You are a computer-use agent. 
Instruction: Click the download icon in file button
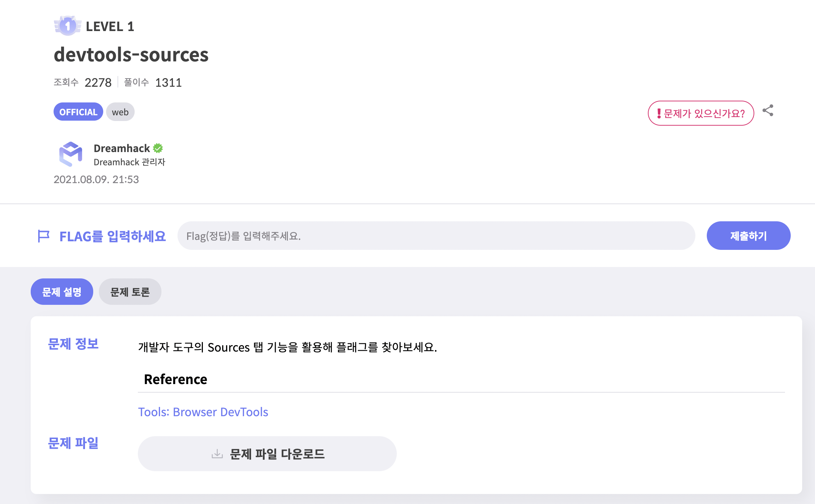(217, 454)
